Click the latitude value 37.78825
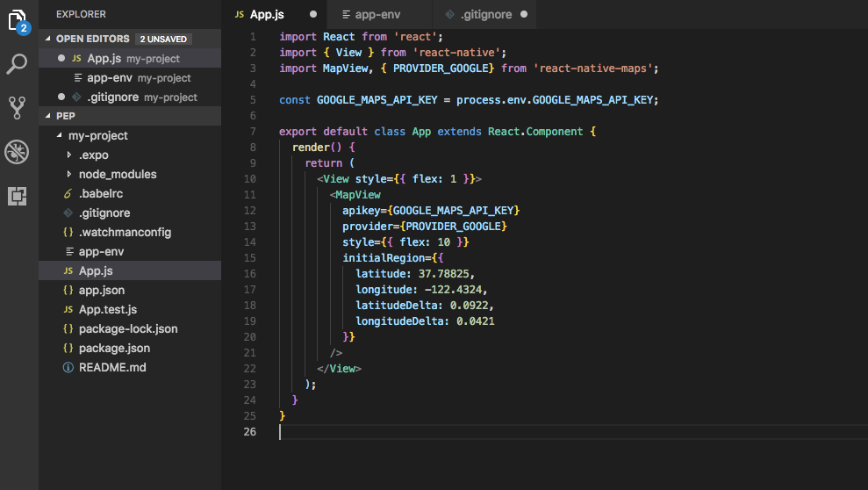The height and width of the screenshot is (490, 868). tap(443, 273)
